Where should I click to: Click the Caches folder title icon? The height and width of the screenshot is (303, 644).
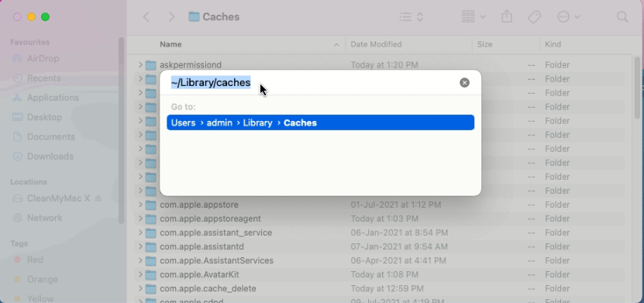[x=194, y=17]
